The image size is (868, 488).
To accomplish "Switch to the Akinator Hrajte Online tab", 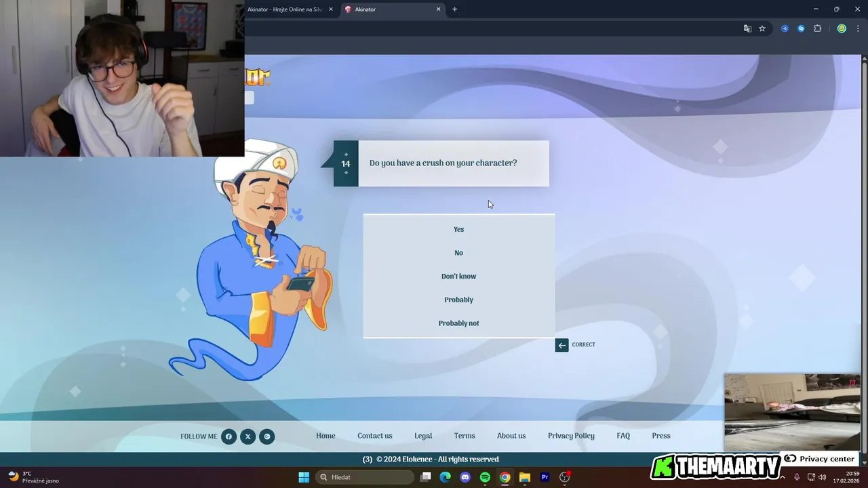I will coord(285,9).
